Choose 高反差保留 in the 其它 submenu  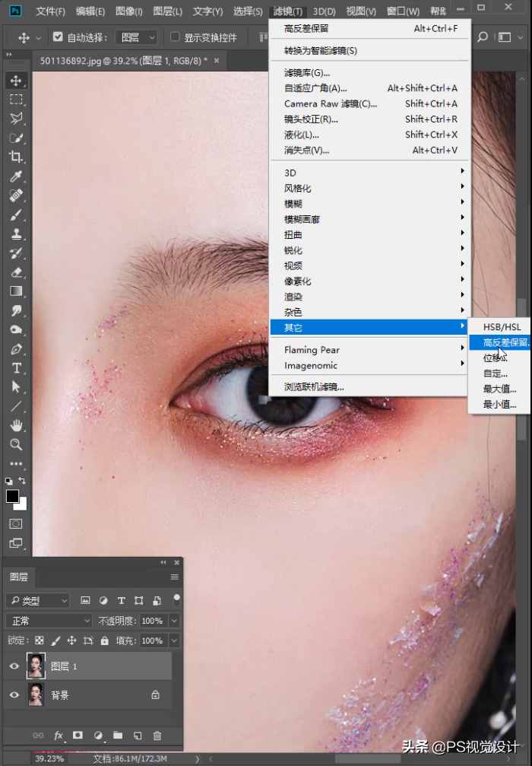[x=500, y=342]
